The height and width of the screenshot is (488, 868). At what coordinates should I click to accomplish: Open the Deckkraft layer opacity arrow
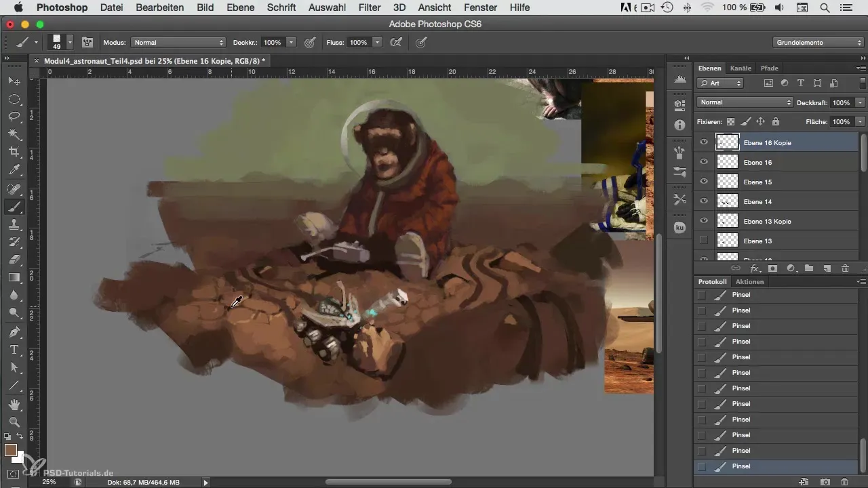pos(860,102)
